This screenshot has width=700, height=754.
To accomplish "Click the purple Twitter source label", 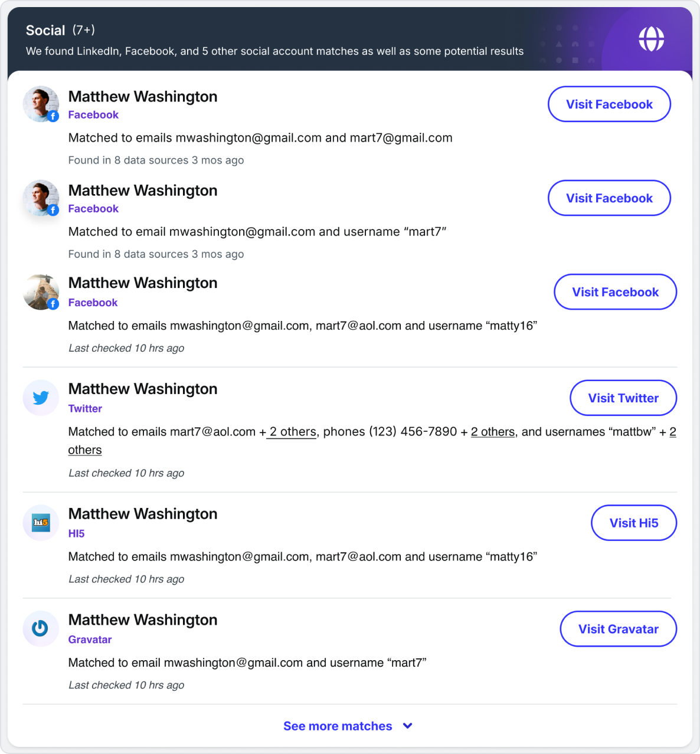I will 85,409.
